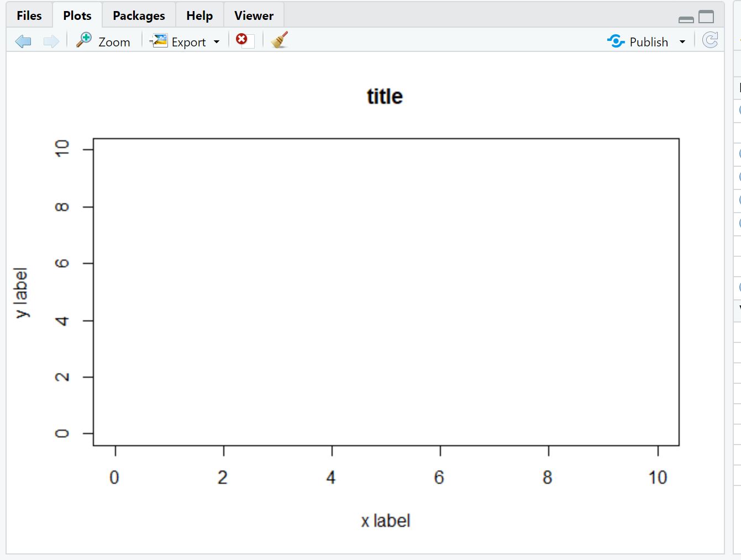741x560 pixels.
Task: Refresh the current plot
Action: click(710, 40)
